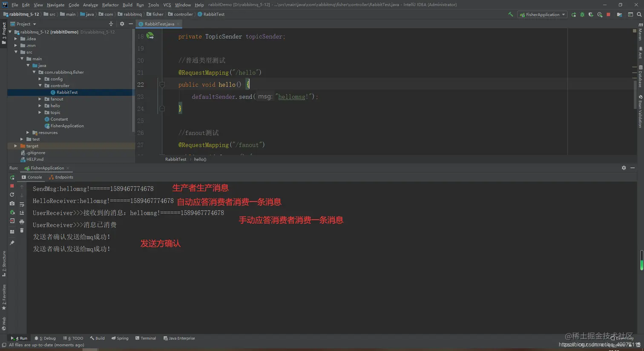
Task: Expand the fanout package
Action: pyautogui.click(x=40, y=99)
